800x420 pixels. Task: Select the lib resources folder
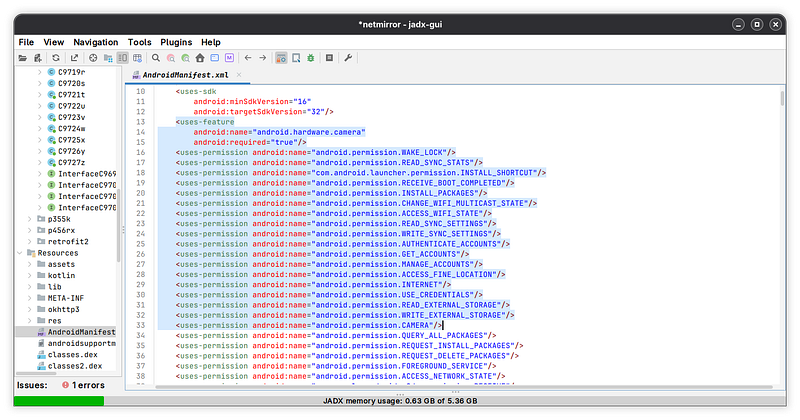pos(55,287)
